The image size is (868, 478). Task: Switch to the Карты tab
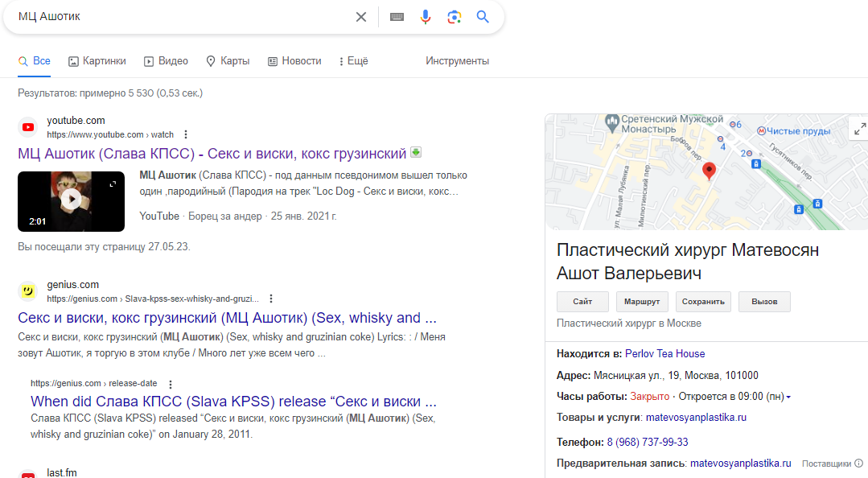click(228, 61)
